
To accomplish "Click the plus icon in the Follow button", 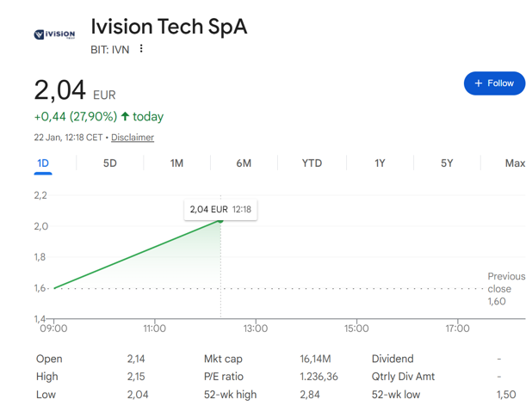I will pos(479,83).
